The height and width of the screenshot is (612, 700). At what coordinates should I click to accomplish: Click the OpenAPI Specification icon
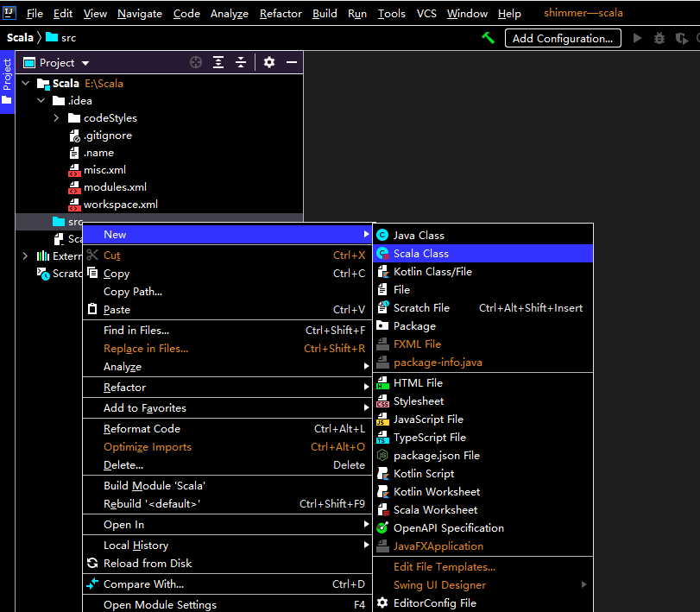(x=382, y=527)
